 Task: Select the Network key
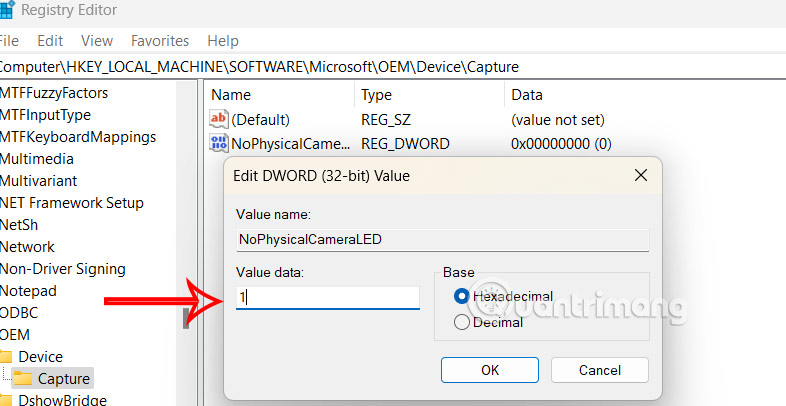click(27, 247)
